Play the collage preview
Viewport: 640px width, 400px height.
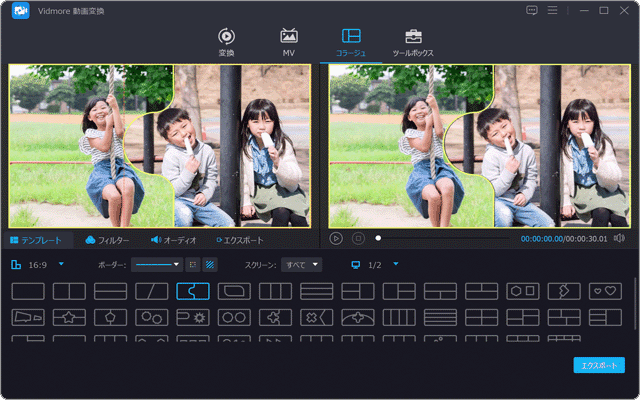coord(336,239)
